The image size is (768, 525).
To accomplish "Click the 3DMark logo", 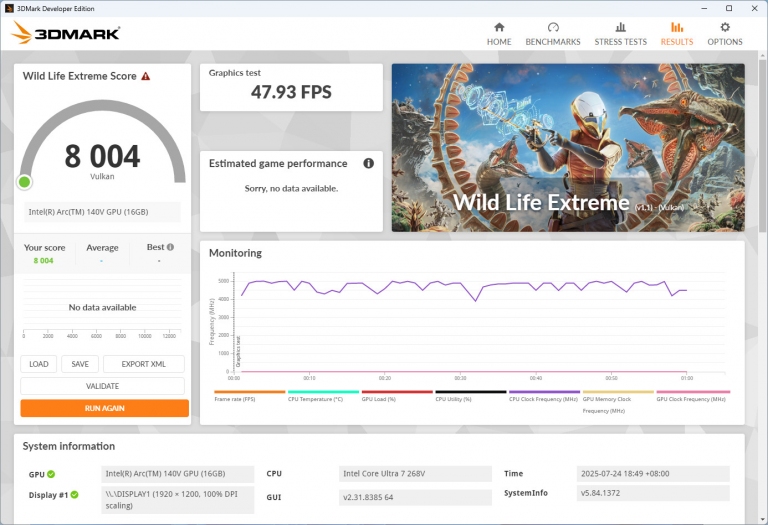I will click(65, 33).
